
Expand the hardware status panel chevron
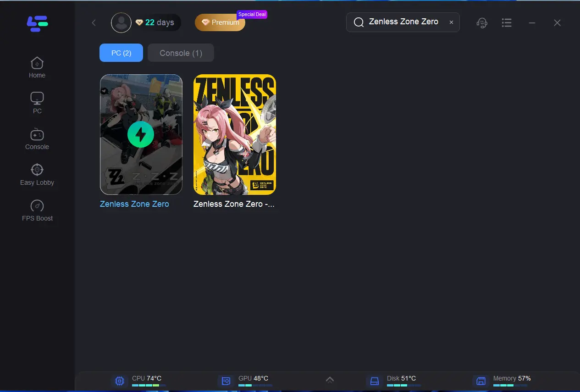pyautogui.click(x=330, y=380)
